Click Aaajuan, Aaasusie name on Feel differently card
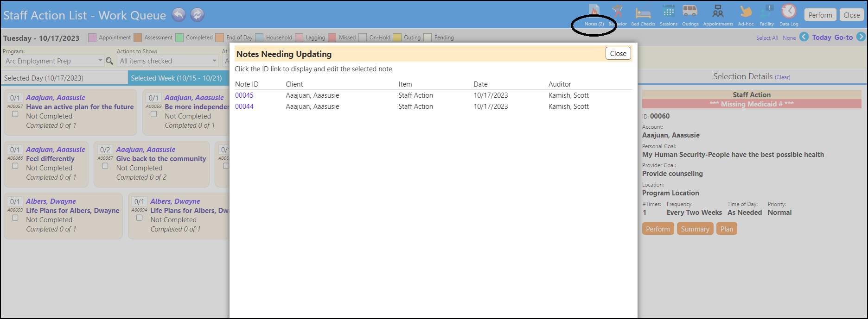868x319 pixels. [56, 150]
